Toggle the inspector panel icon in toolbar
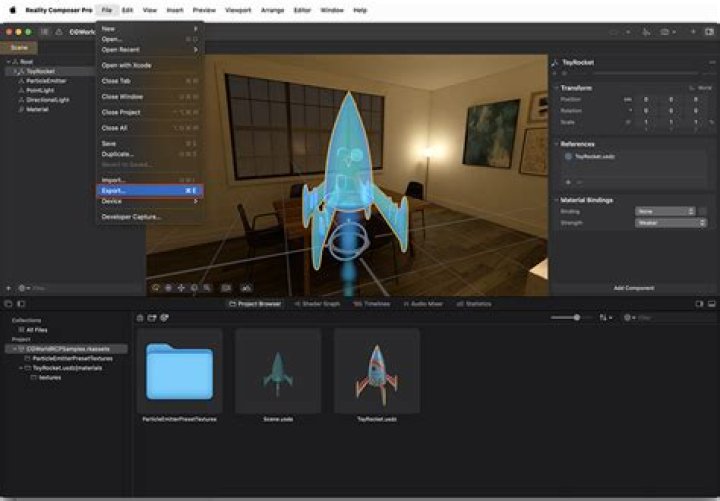Screen dimensions: 720x501 coord(709,32)
